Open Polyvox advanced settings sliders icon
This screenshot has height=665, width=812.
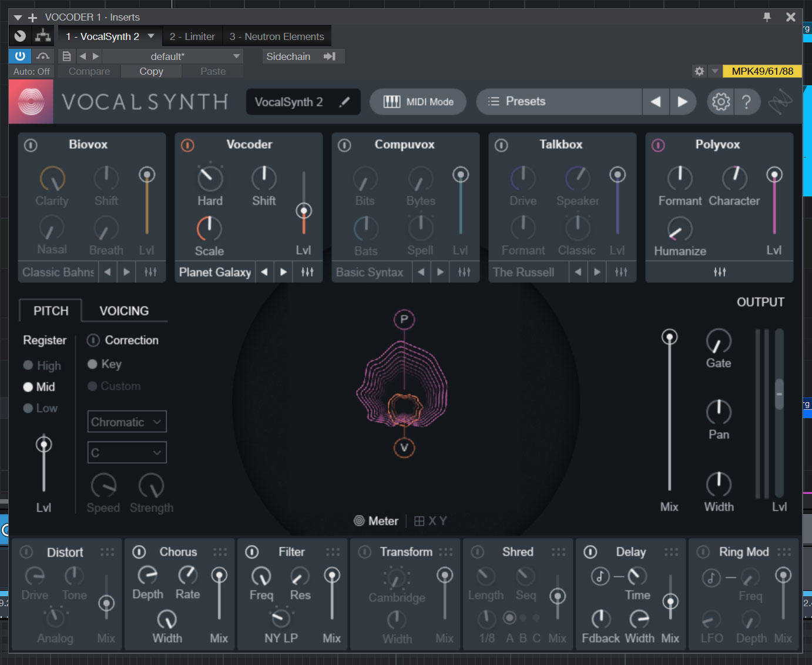720,272
